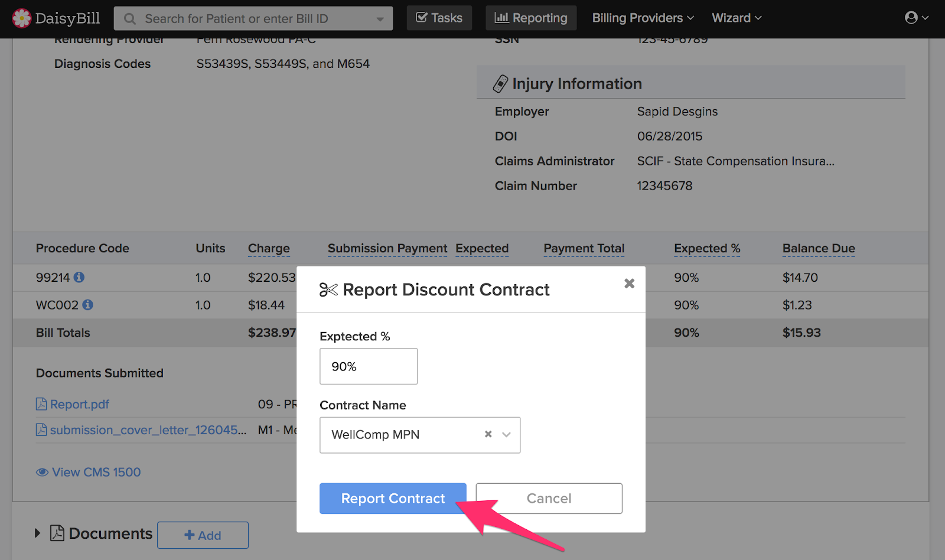Click the Balance Due column header
The height and width of the screenshot is (560, 945).
tap(819, 249)
